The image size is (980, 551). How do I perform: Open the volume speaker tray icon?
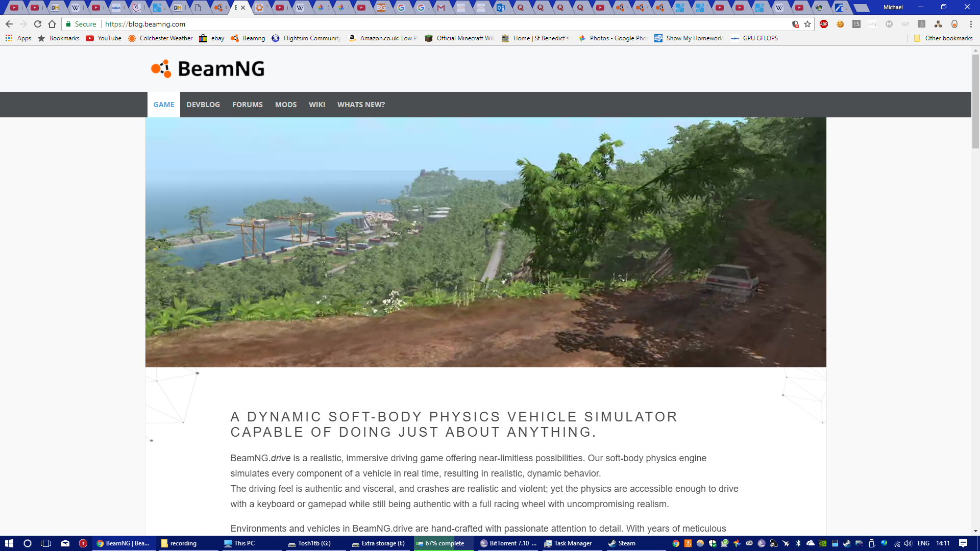coord(908,543)
